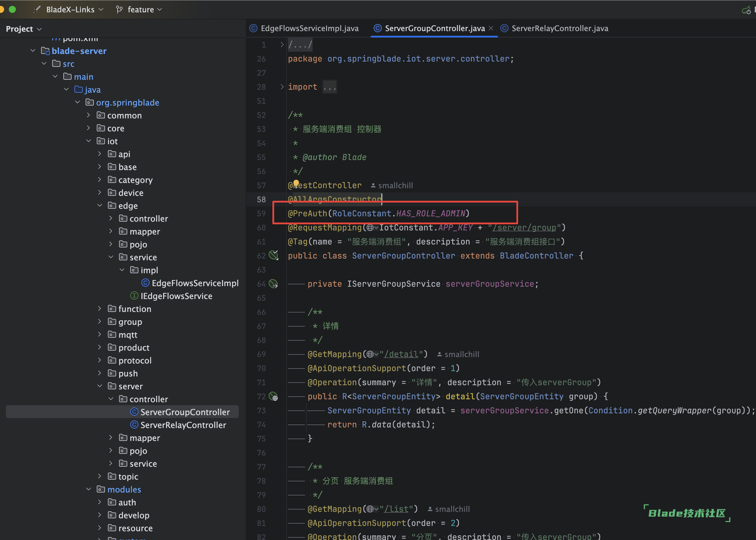Open the Project view dropdown
The width and height of the screenshot is (756, 540).
(x=24, y=29)
